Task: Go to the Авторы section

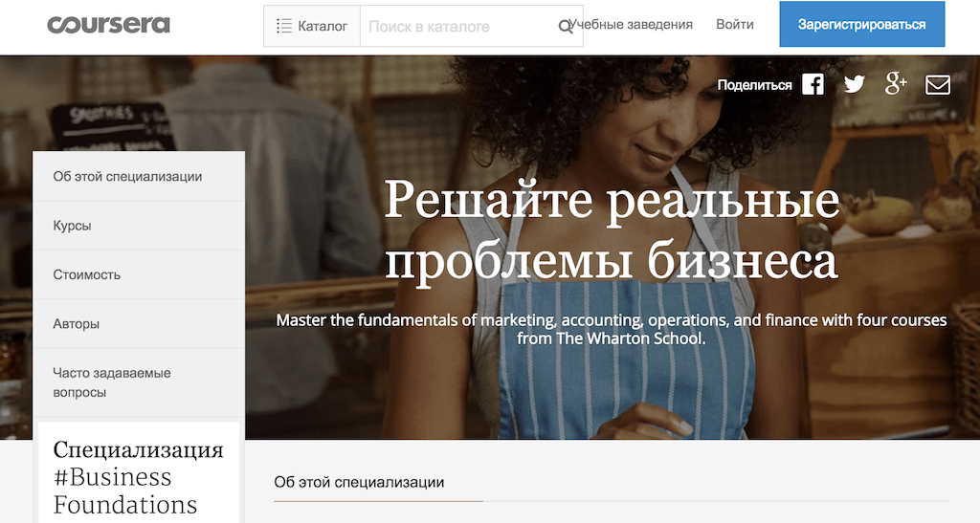Action: (x=139, y=324)
